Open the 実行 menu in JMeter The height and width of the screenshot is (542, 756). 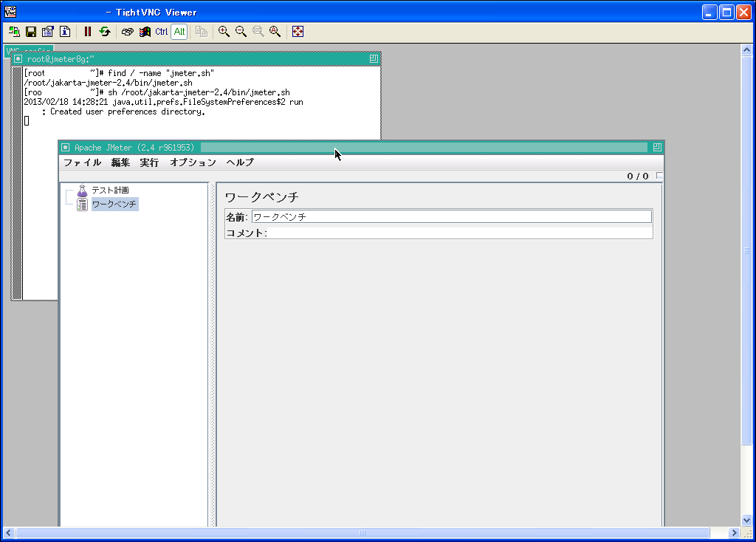point(149,162)
